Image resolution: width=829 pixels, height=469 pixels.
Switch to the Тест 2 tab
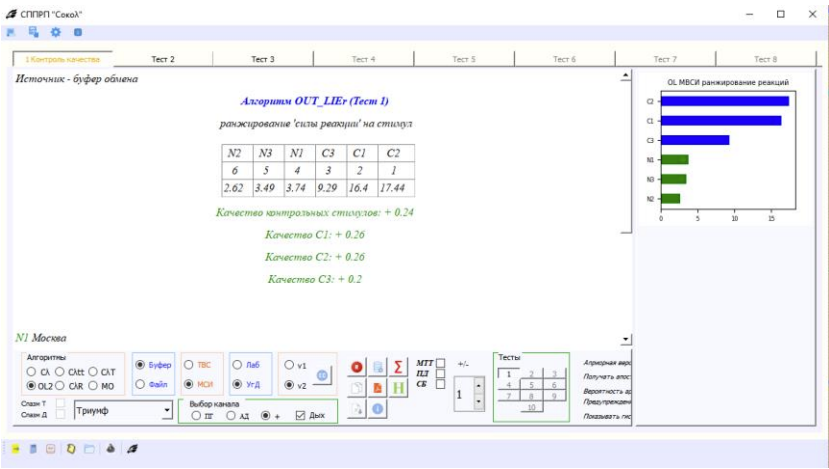click(163, 60)
